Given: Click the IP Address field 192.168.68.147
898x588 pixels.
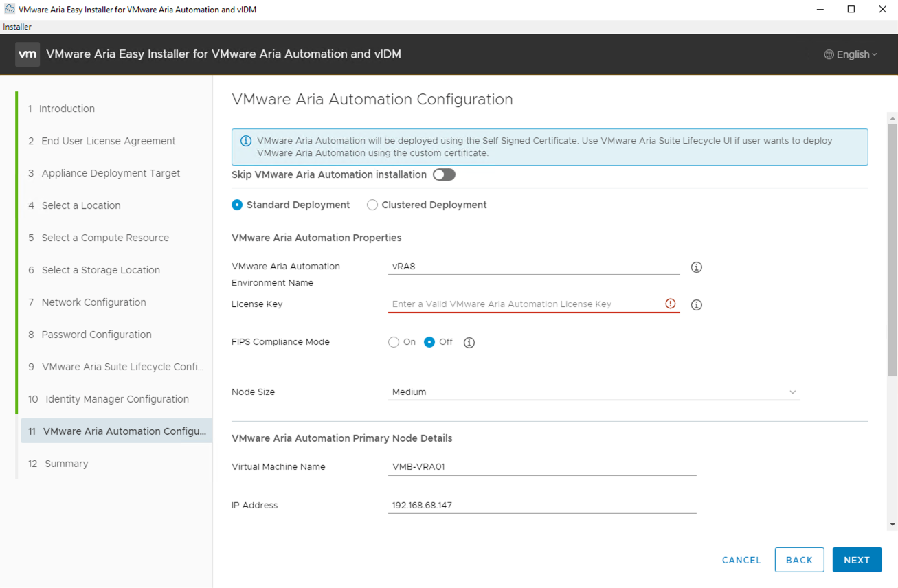Looking at the screenshot, I should coord(542,506).
